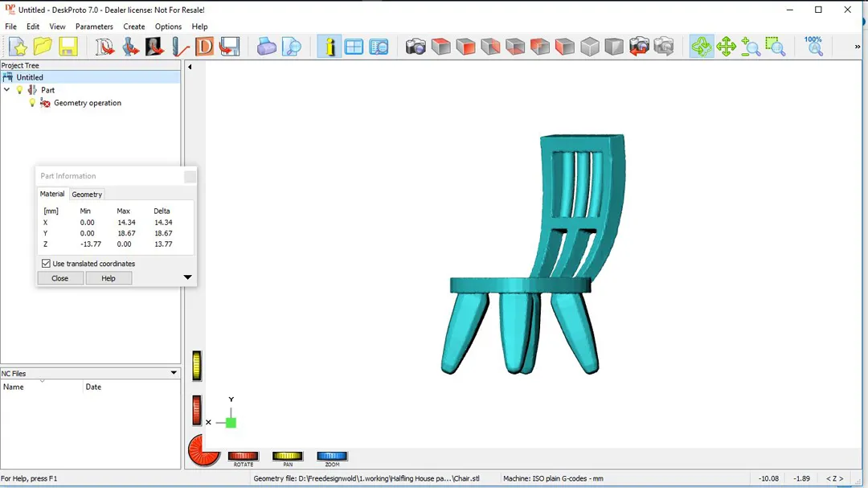This screenshot has width=868, height=488.
Task: Open the View menu
Action: point(57,27)
